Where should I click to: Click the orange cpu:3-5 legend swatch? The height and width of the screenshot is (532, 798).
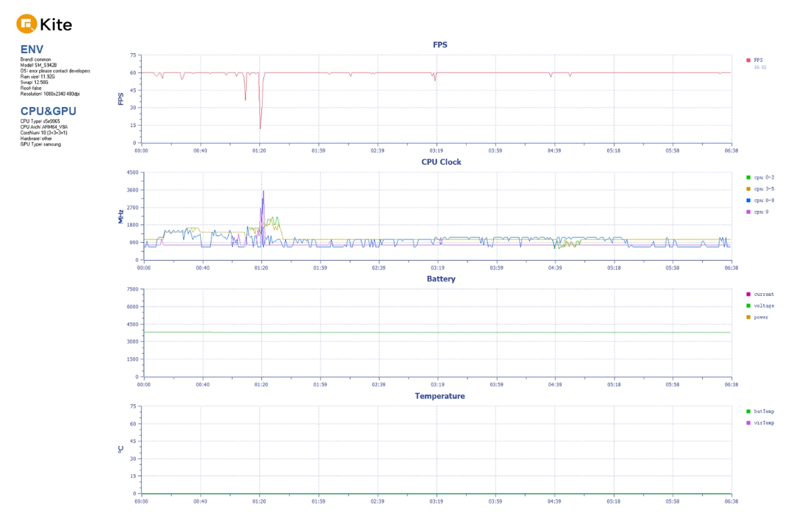pos(748,189)
